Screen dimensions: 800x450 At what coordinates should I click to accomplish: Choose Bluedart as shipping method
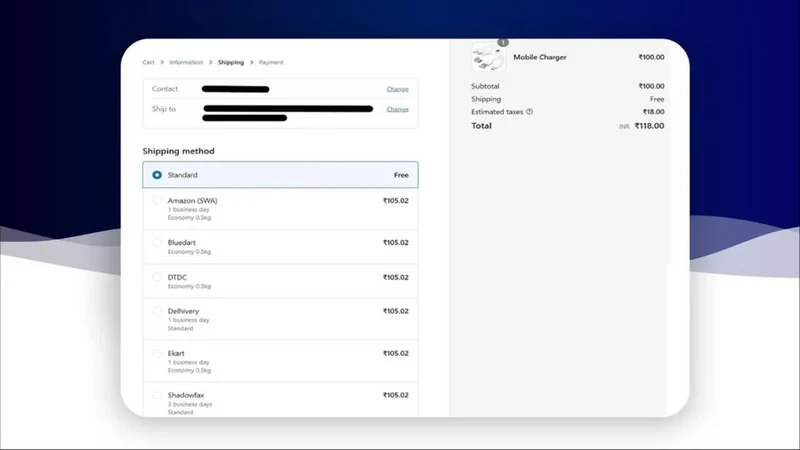point(280,247)
